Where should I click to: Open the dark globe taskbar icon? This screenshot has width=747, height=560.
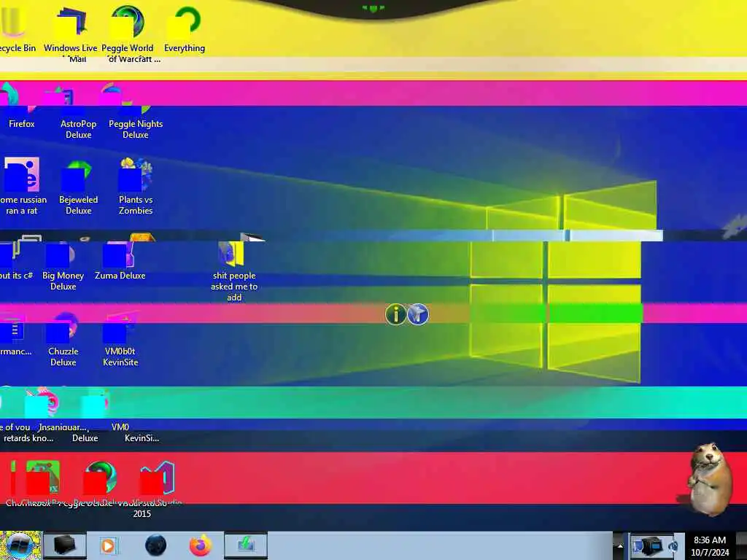click(x=156, y=545)
